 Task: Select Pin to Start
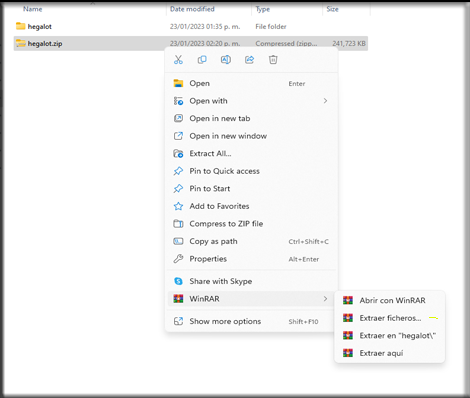point(251,189)
